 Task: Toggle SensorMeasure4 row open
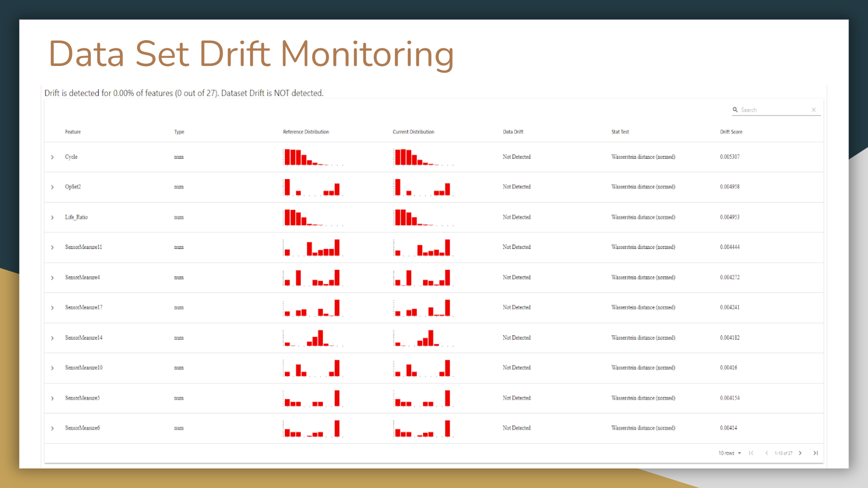pos(52,277)
